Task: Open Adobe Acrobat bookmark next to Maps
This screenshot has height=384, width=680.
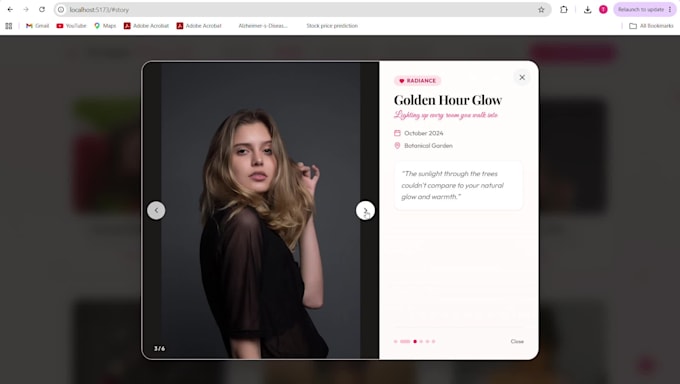Action: [x=147, y=26]
